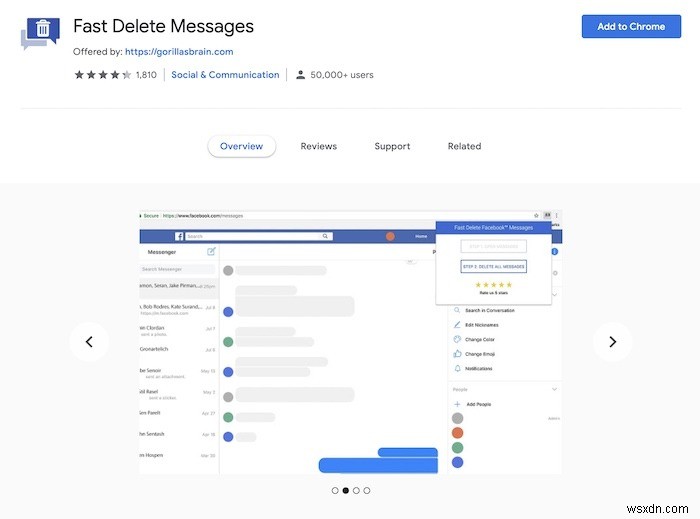Click the 1,810 ratings count
This screenshot has height=519, width=700.
click(146, 75)
